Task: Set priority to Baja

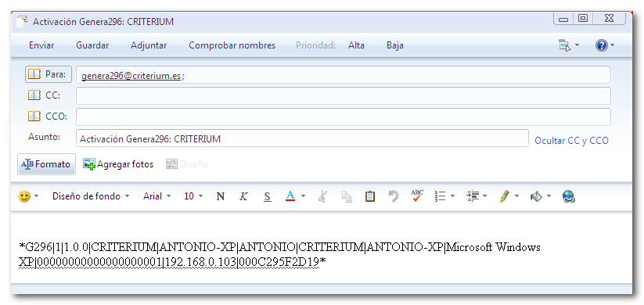Action: click(x=394, y=45)
